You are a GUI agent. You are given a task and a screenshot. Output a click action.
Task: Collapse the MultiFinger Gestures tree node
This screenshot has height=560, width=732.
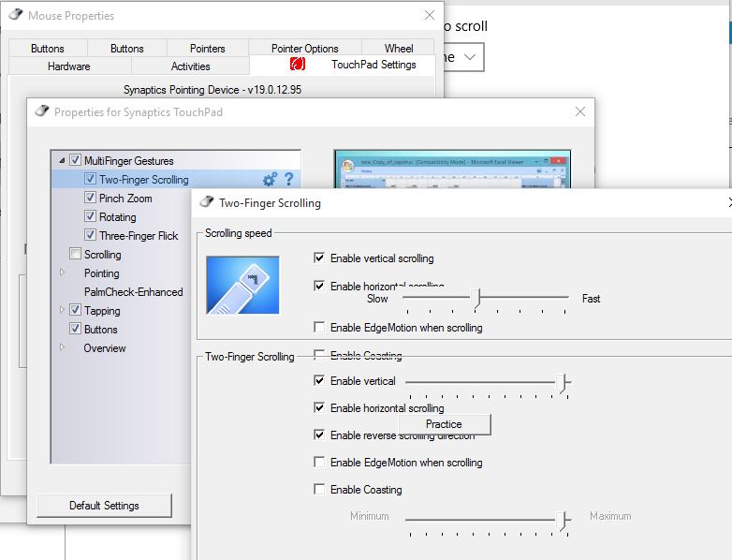coord(62,161)
